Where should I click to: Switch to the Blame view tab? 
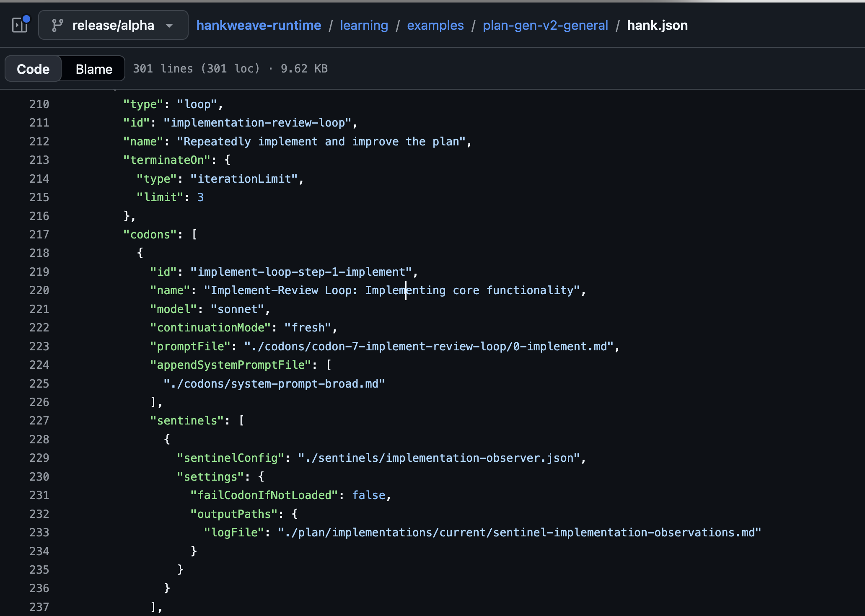94,69
